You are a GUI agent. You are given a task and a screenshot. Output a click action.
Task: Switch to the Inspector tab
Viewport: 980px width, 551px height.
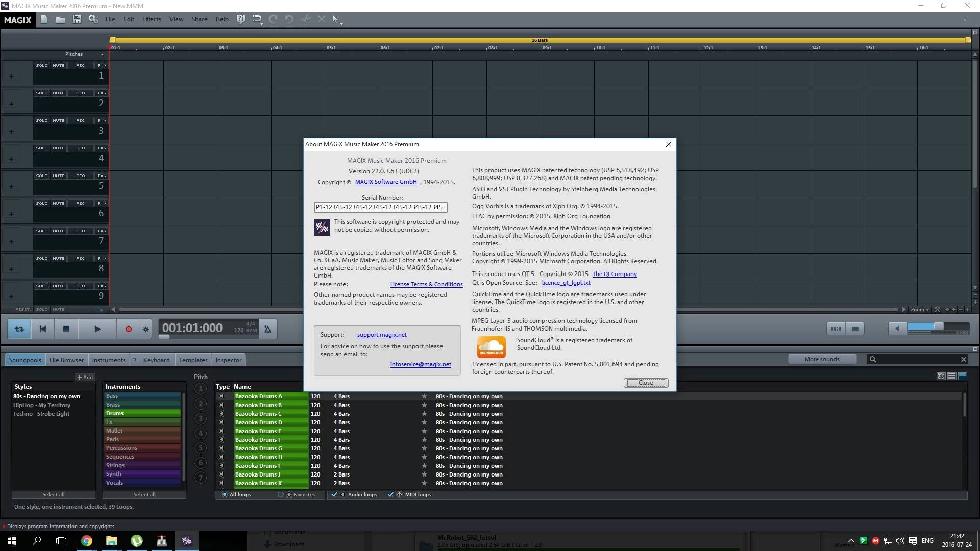pos(229,360)
